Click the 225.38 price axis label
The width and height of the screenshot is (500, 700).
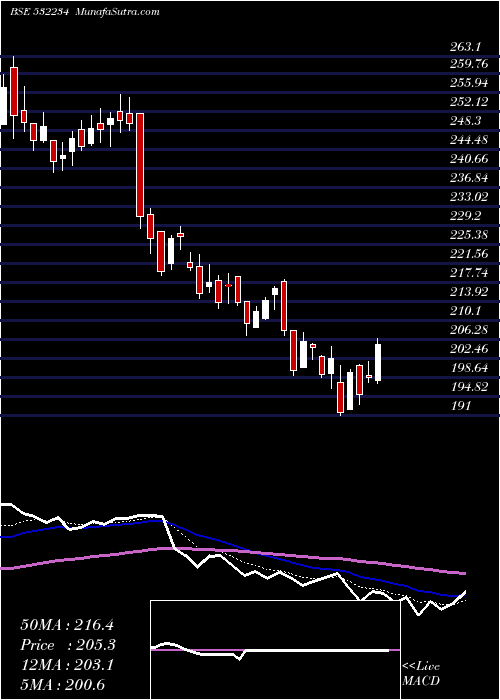point(469,235)
